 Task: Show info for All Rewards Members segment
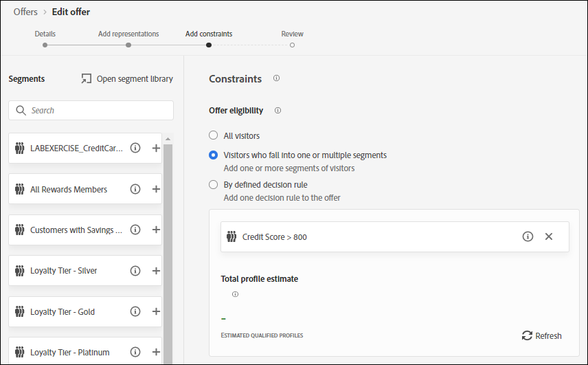click(135, 189)
